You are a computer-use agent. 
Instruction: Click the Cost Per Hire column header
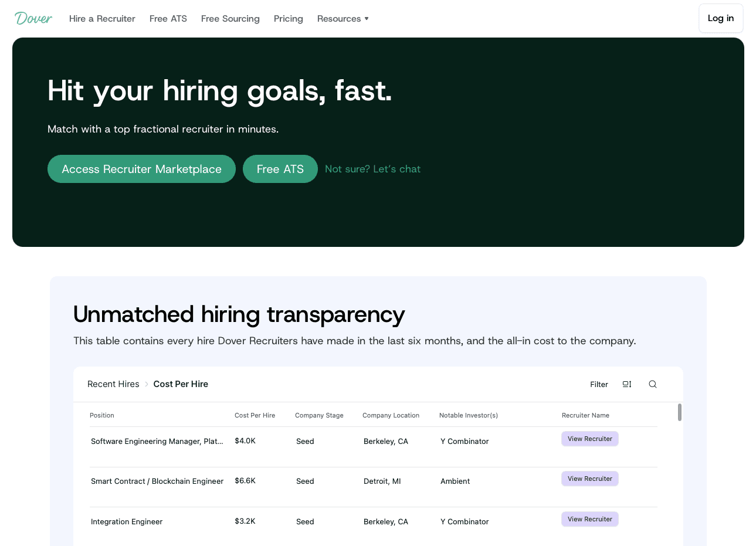coord(255,415)
